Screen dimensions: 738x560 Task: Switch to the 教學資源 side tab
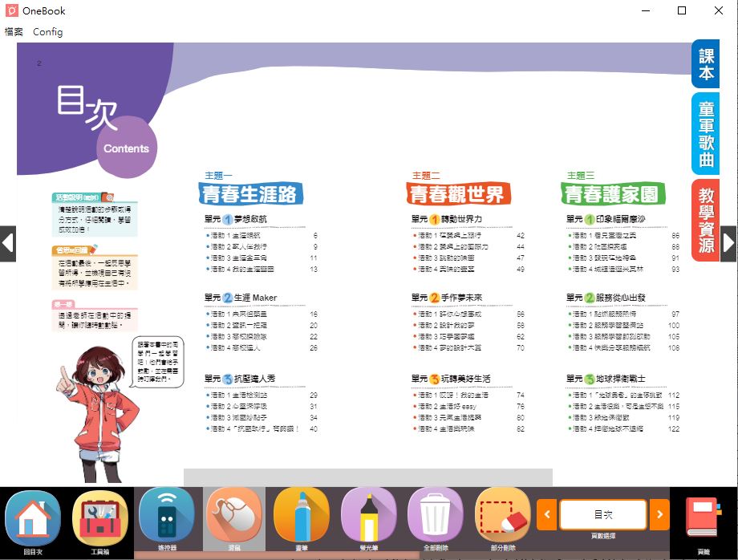[706, 221]
